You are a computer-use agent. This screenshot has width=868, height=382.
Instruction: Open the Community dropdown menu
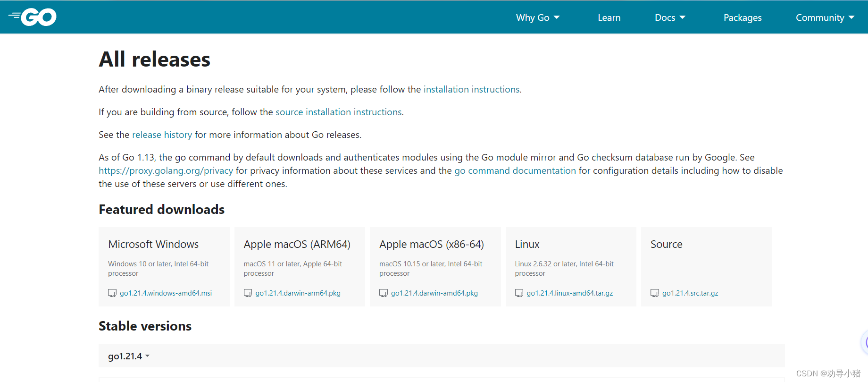click(x=825, y=17)
